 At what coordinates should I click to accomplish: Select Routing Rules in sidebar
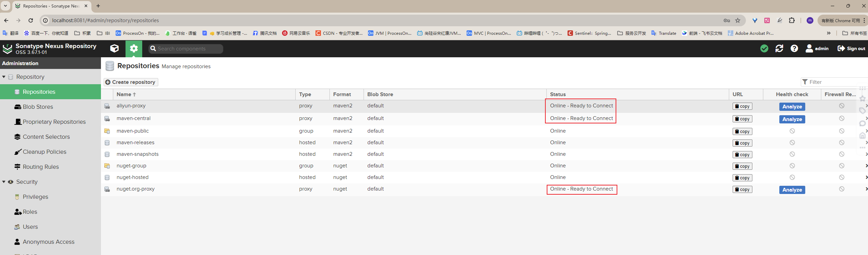click(41, 167)
